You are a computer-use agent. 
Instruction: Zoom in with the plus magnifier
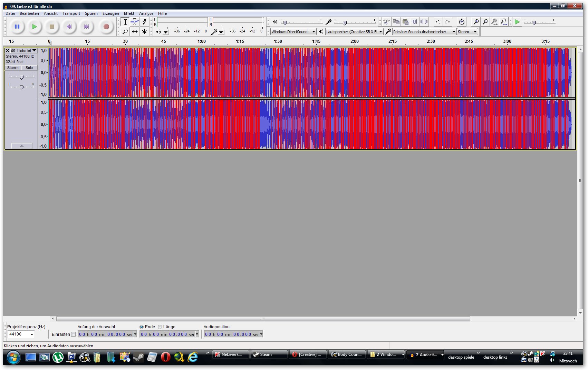click(476, 22)
